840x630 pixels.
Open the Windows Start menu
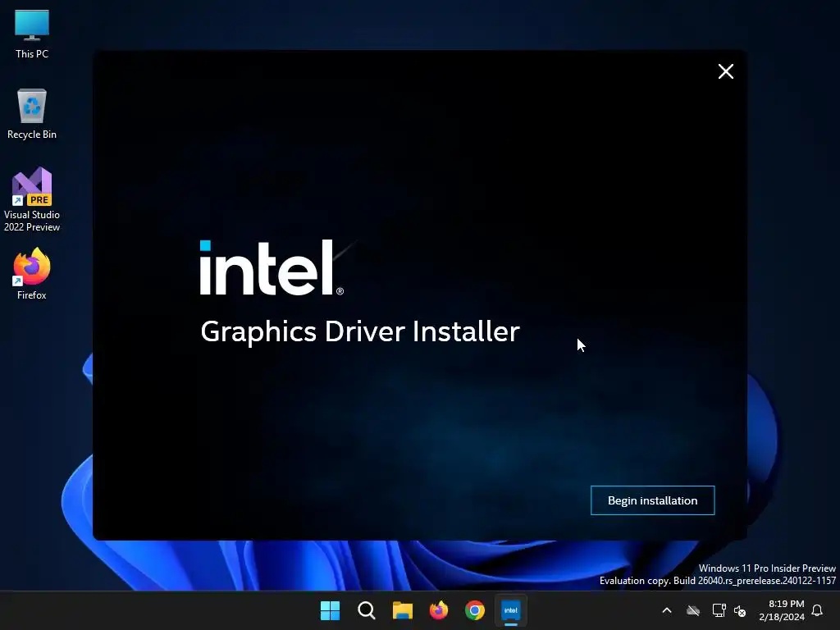[330, 610]
